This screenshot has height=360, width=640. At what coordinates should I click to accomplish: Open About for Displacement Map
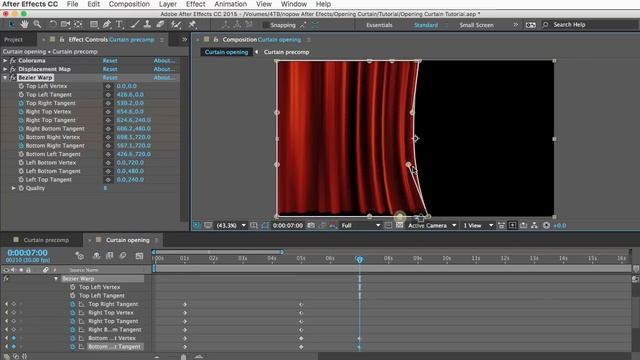pyautogui.click(x=164, y=69)
